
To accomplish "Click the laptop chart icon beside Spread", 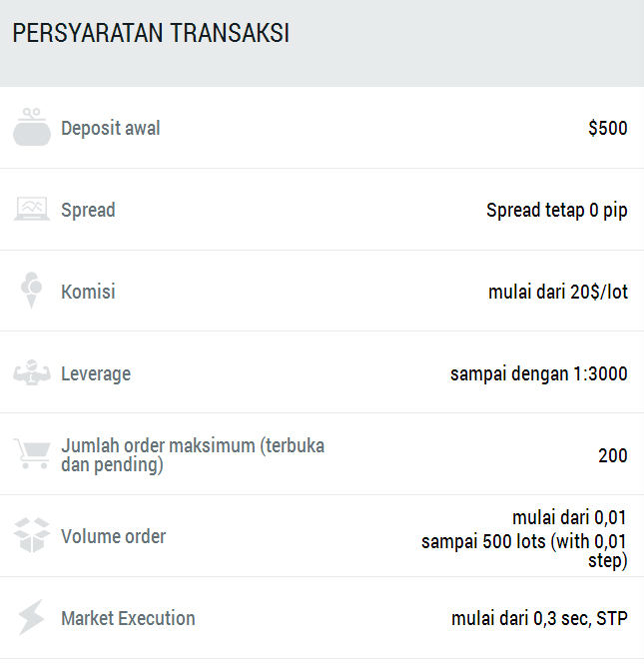I will tap(32, 209).
